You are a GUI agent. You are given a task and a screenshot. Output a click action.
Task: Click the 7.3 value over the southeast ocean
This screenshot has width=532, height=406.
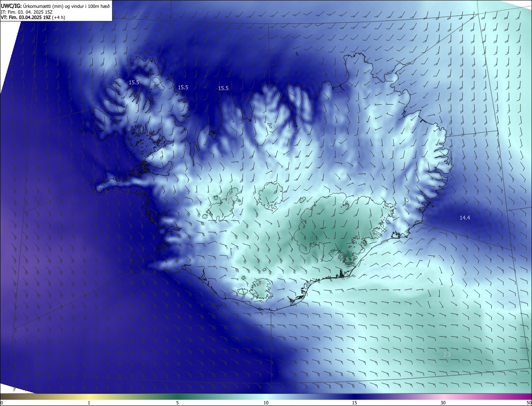tap(447, 355)
